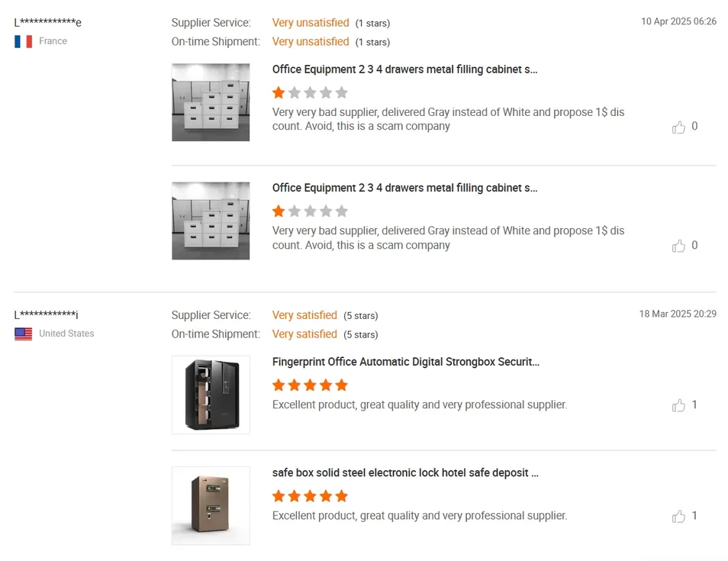
Task: Click the black strongbox product thumbnail
Action: point(211,395)
